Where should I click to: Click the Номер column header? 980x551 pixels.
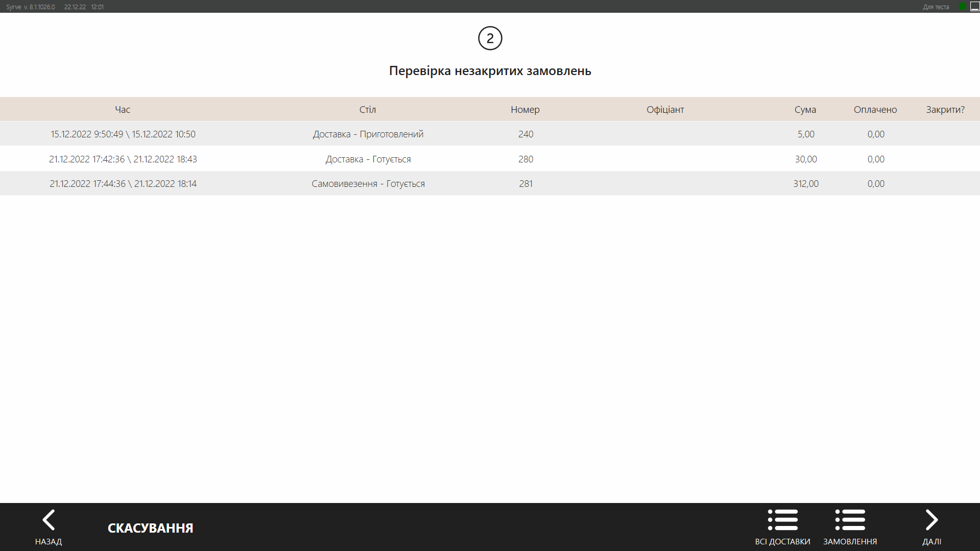[x=525, y=109]
